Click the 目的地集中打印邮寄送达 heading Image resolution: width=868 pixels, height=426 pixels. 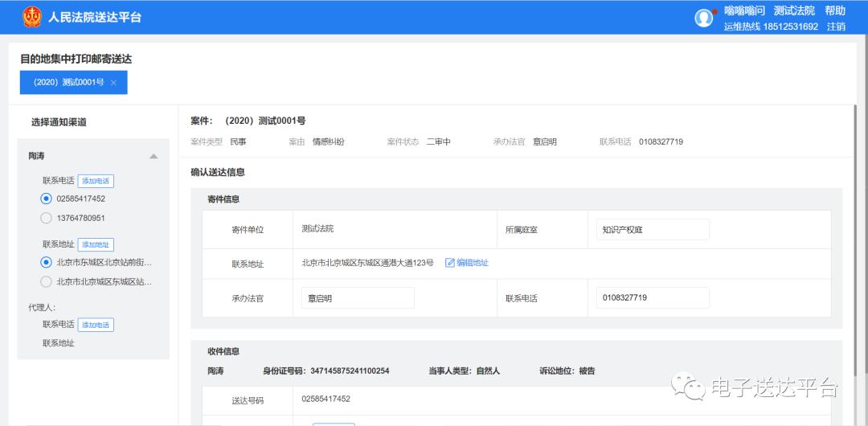click(76, 59)
